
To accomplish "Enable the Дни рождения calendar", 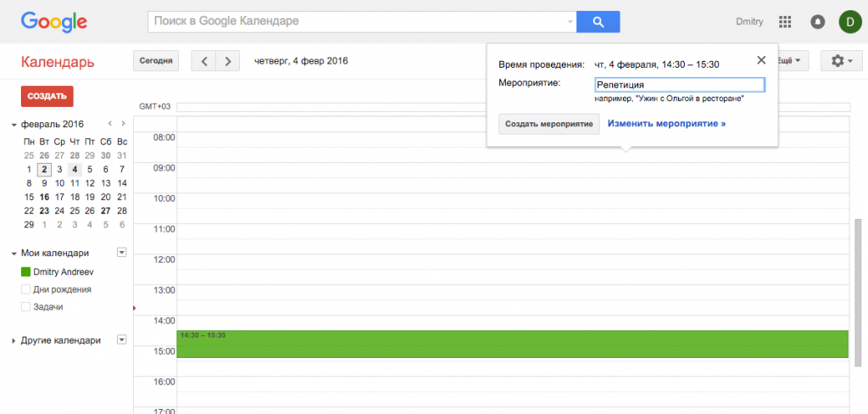I will click(x=25, y=289).
